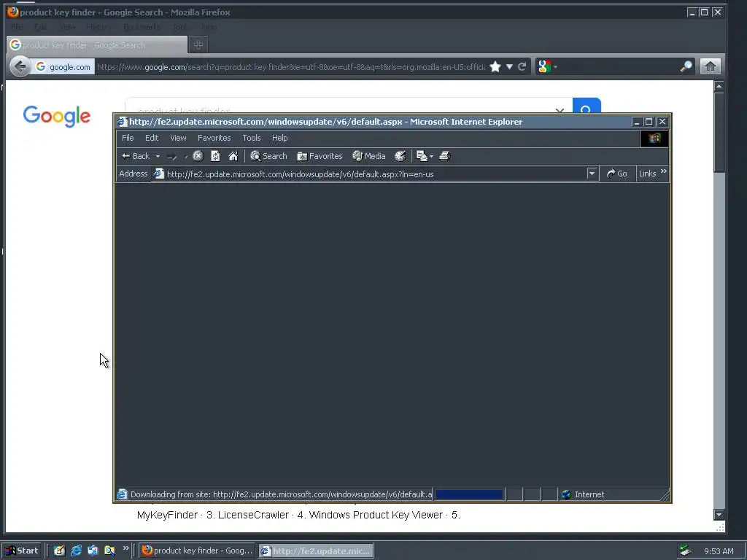Open the Search pane in Internet Explorer
The height and width of the screenshot is (560, 747).
click(268, 156)
